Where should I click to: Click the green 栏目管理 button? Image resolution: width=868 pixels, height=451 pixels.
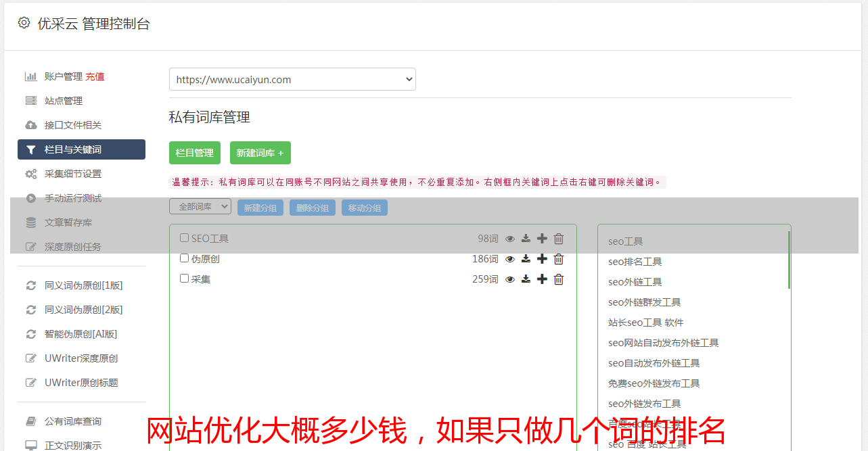click(x=195, y=153)
